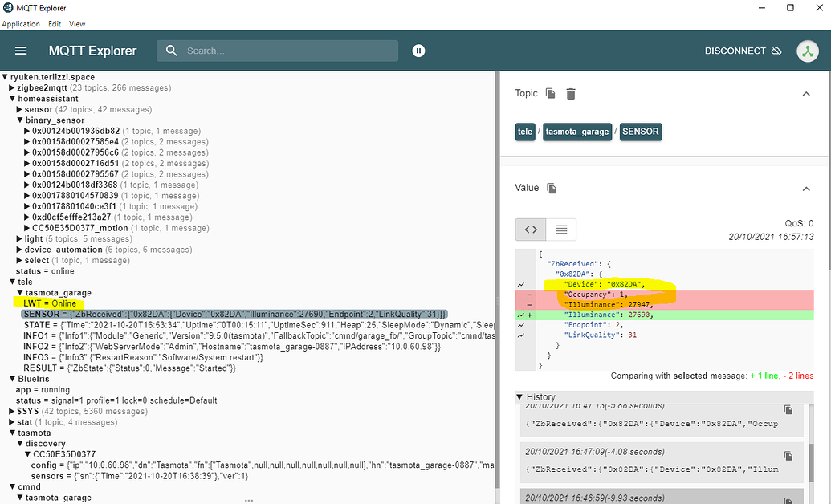Select the STATE topic row

point(259,325)
